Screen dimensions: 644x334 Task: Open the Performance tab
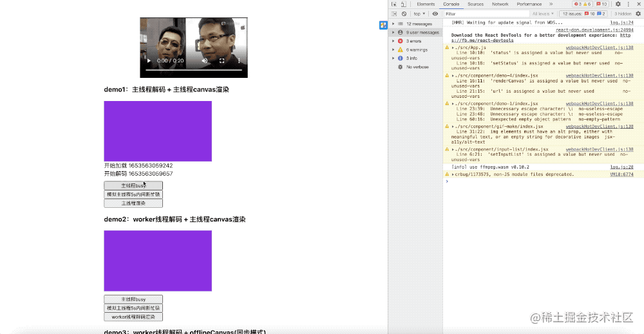point(529,4)
